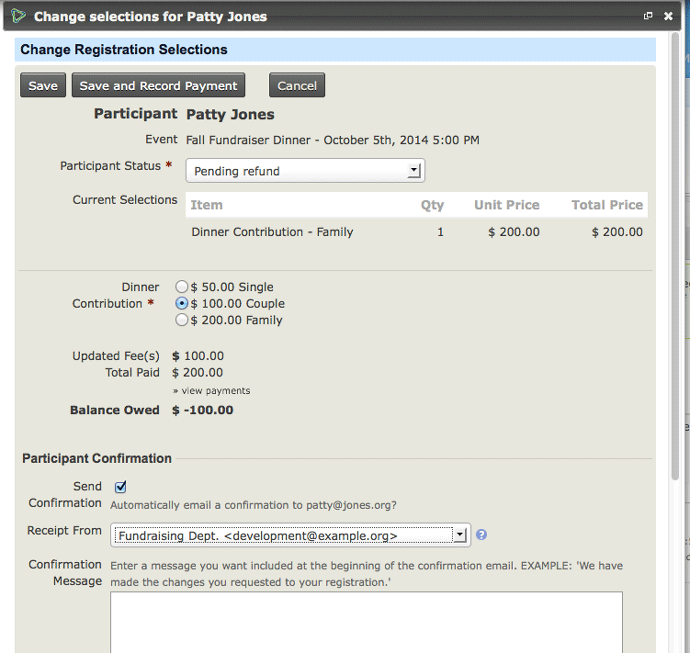
Task: Maximize the dialog with the resize icon
Action: [x=648, y=16]
